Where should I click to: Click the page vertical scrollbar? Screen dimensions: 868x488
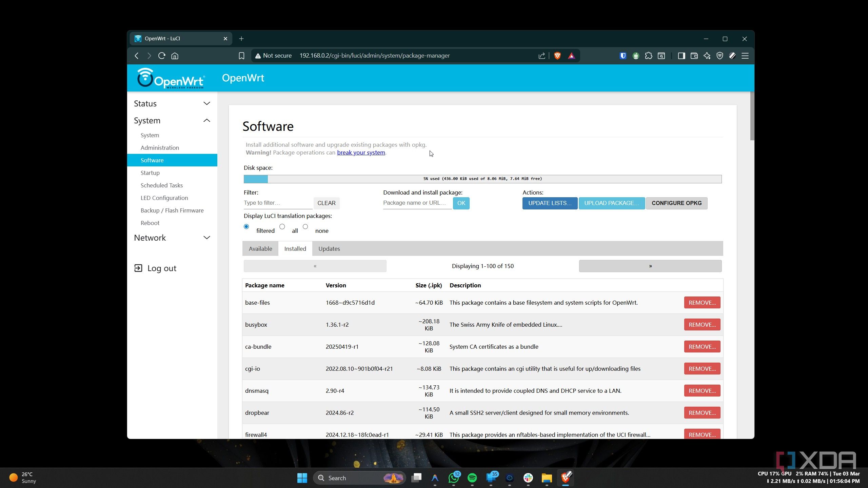click(752, 116)
